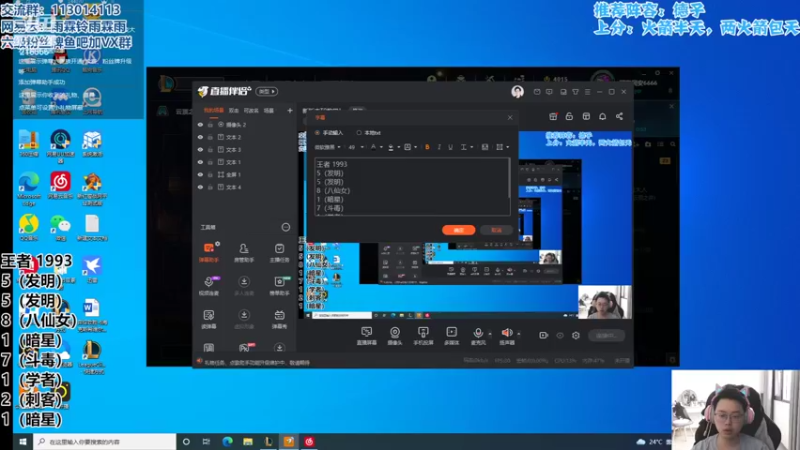
Task: Open NetEase Cloud Music on the desktop
Action: (x=60, y=186)
